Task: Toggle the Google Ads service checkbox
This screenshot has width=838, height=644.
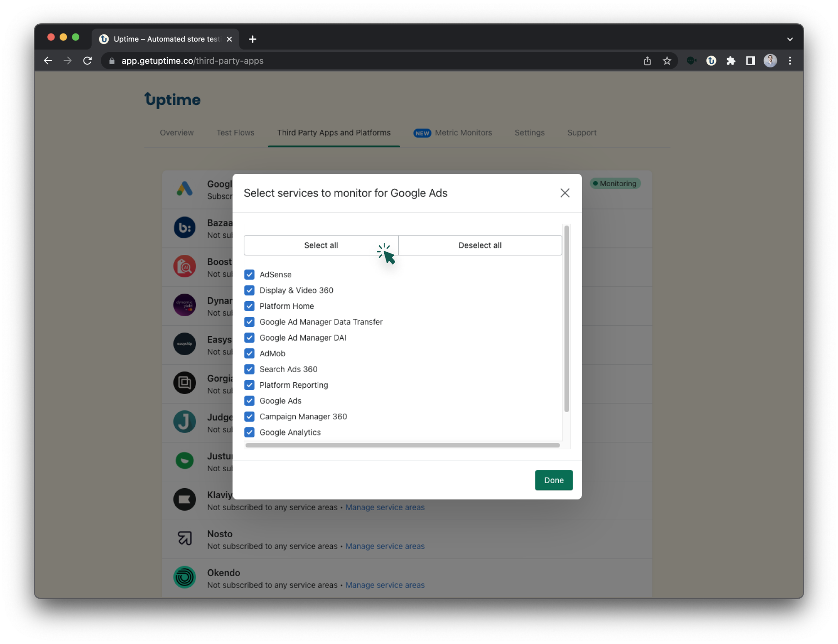Action: (249, 401)
